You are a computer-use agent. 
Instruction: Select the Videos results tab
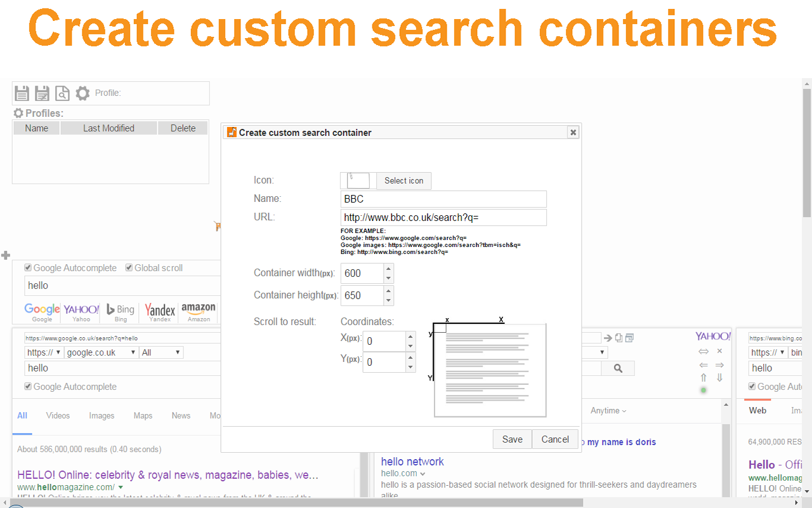(58, 415)
